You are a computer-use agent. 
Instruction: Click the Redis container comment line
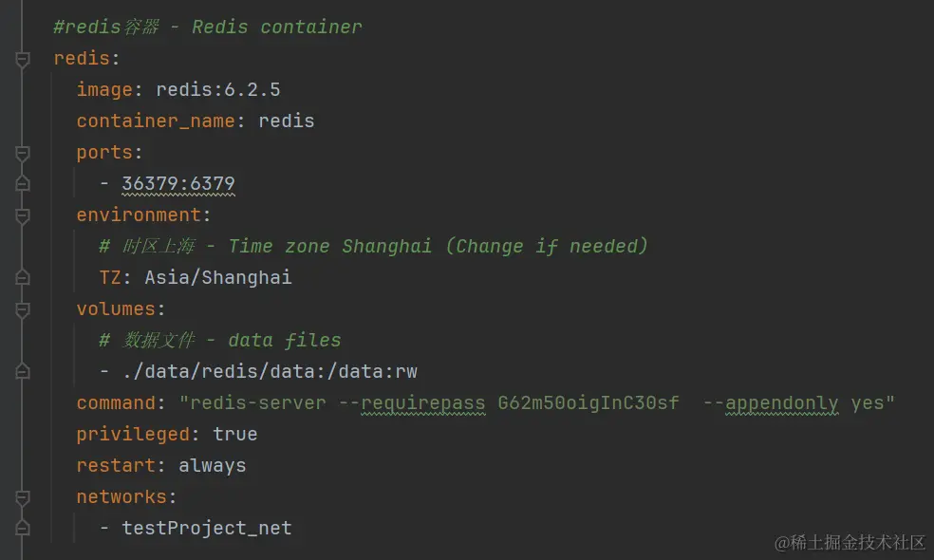tap(207, 27)
